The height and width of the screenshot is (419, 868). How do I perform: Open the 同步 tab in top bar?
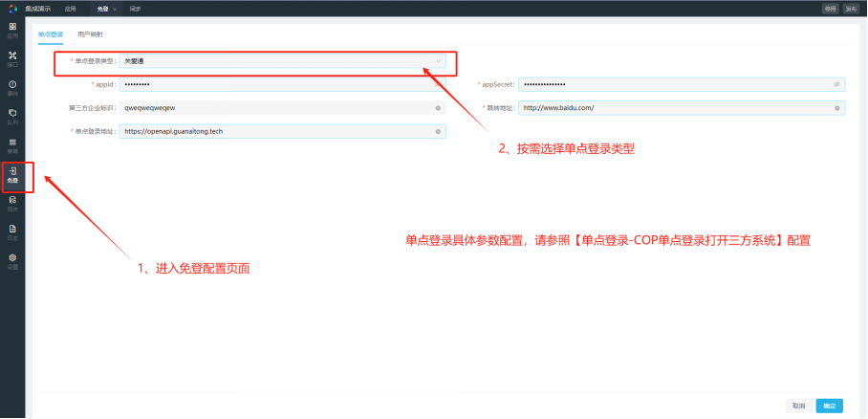click(135, 9)
